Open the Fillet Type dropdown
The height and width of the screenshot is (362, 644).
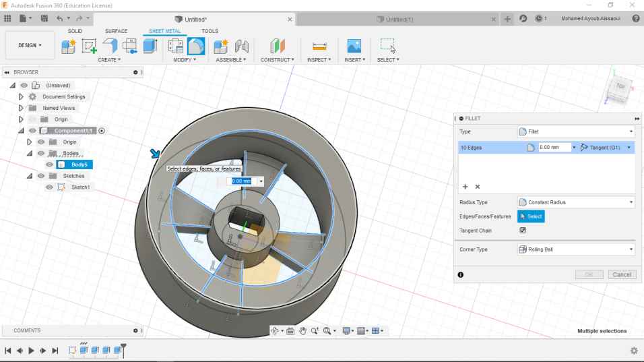click(x=576, y=131)
